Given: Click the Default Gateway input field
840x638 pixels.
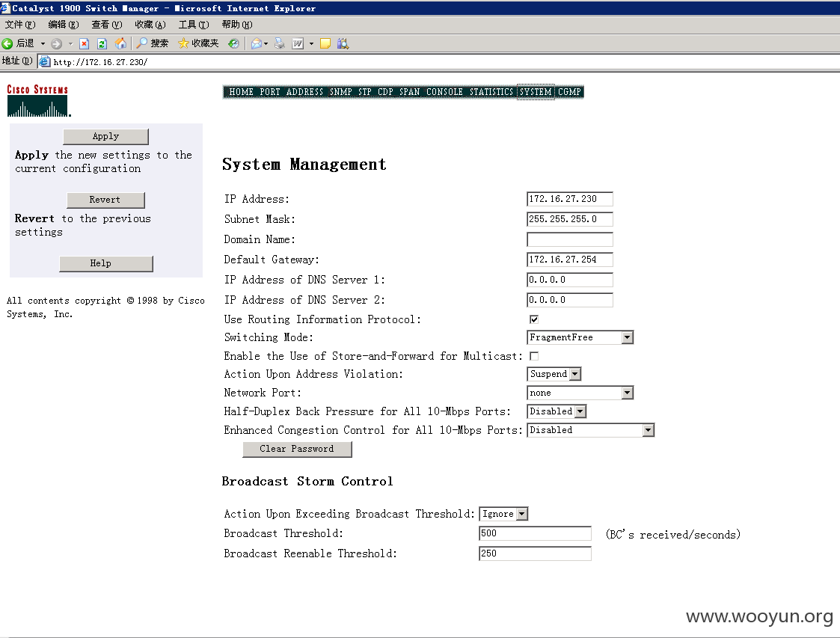Looking at the screenshot, I should point(569,260).
